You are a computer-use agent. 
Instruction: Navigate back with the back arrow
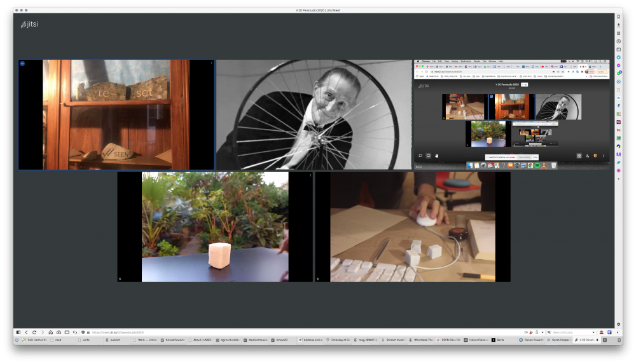click(x=26, y=332)
